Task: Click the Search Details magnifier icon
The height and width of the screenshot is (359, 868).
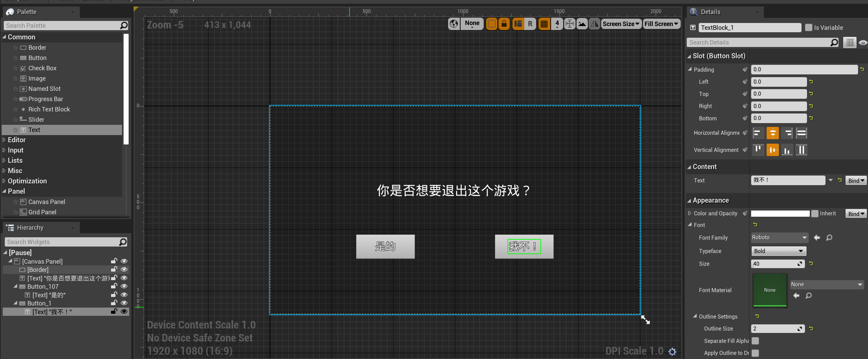Action: pos(834,43)
